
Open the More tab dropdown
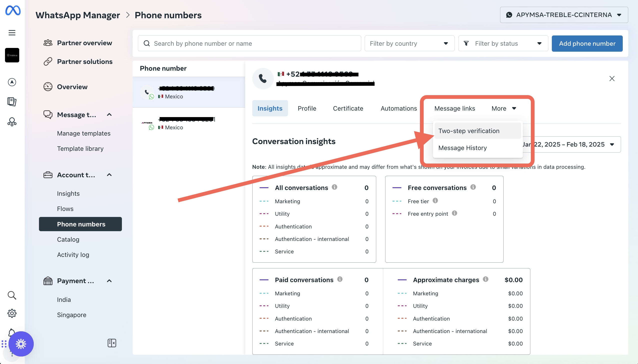503,108
